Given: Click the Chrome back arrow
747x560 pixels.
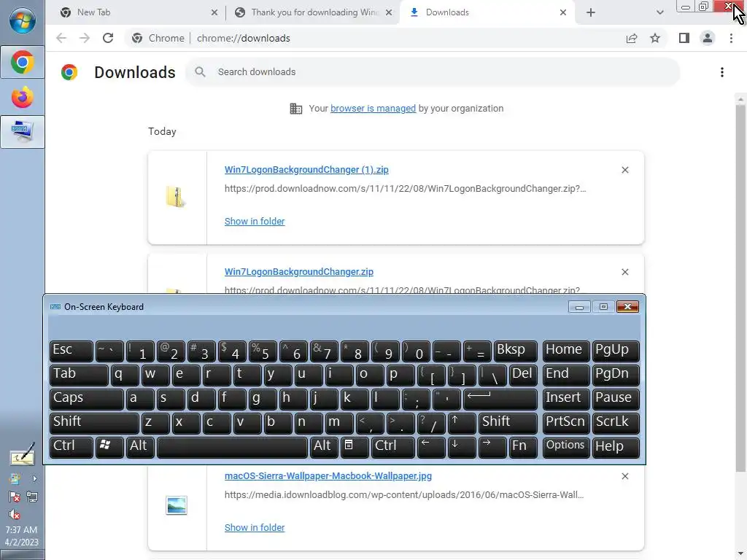Looking at the screenshot, I should pos(61,38).
